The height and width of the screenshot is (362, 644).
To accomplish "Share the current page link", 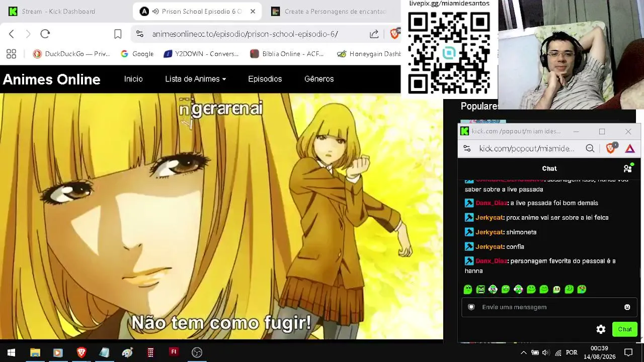I will (x=374, y=34).
